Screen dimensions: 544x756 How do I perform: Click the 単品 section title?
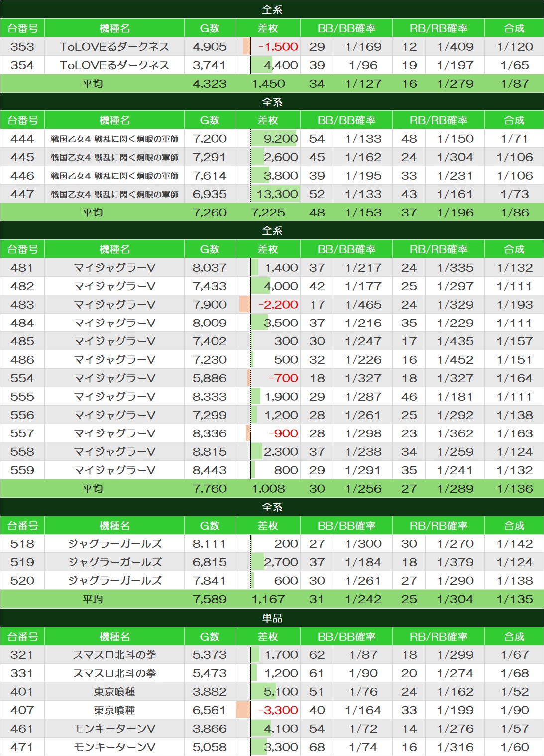(x=272, y=618)
